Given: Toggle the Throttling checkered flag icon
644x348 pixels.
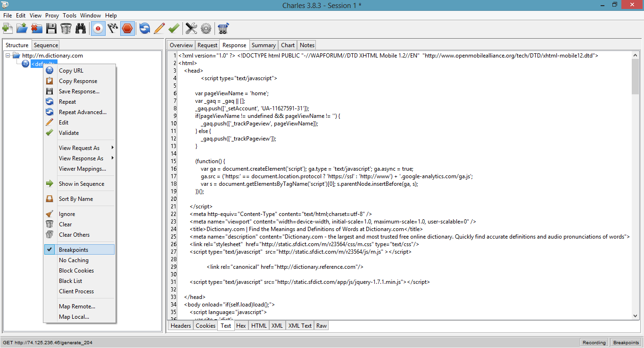Looking at the screenshot, I should (112, 28).
